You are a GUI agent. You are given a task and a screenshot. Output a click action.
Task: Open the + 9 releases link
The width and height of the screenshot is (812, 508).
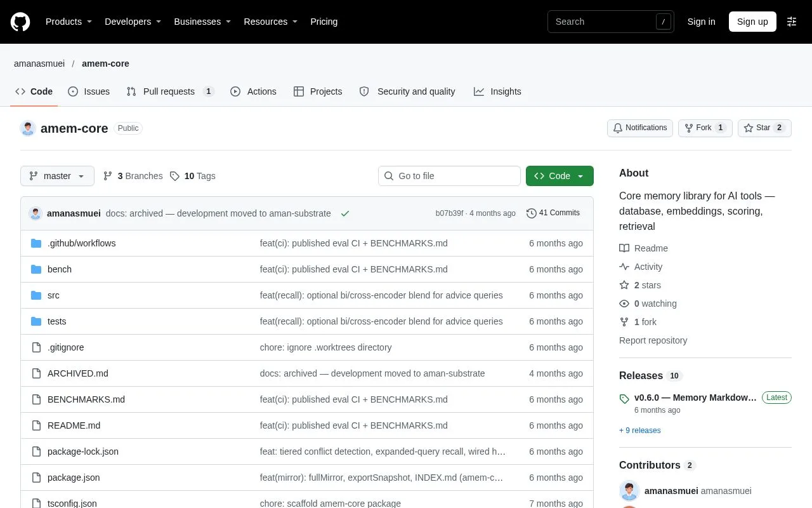(640, 431)
